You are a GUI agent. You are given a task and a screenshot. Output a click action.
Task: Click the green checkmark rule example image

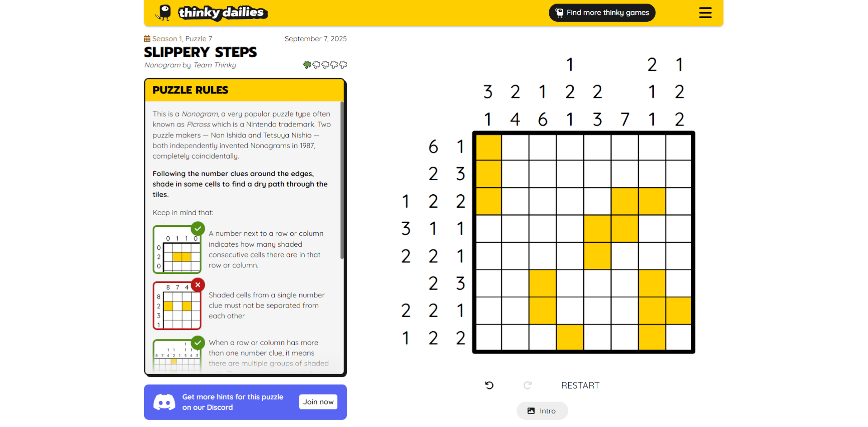pyautogui.click(x=177, y=249)
